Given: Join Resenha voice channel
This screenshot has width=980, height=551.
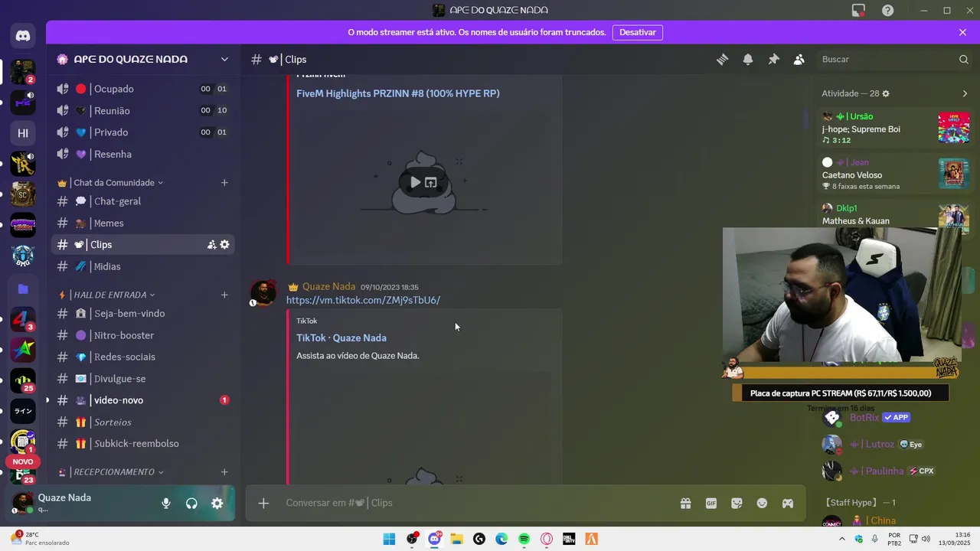Looking at the screenshot, I should [x=142, y=154].
